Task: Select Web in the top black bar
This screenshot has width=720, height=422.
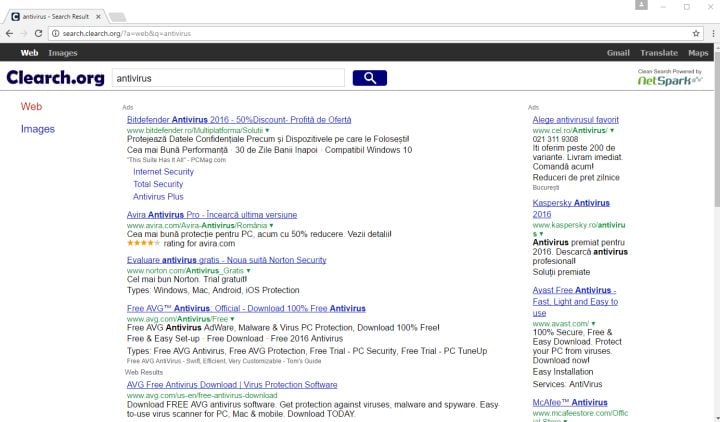Action: coord(29,53)
